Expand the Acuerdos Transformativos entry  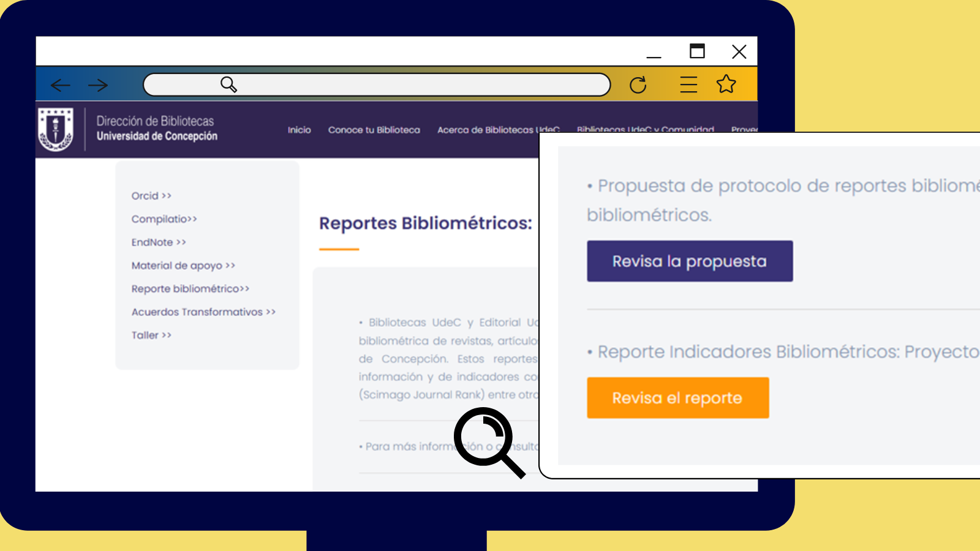click(x=203, y=312)
